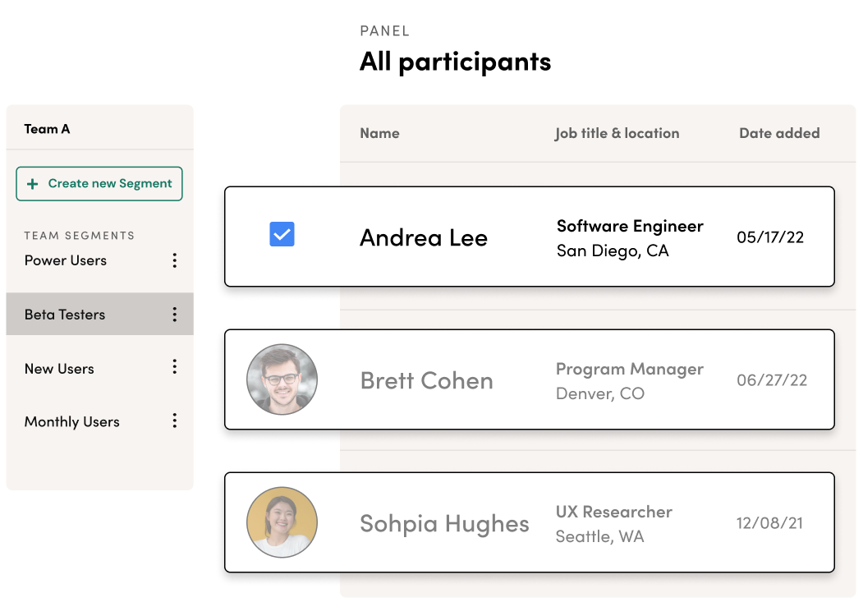
Task: Open actions for Monthly Users segment
Action: click(x=174, y=421)
